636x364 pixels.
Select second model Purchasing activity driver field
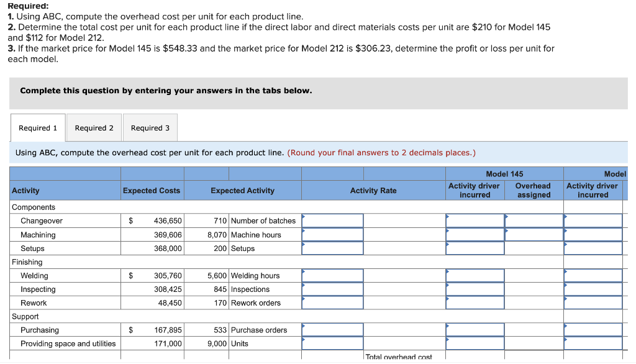[593, 330]
